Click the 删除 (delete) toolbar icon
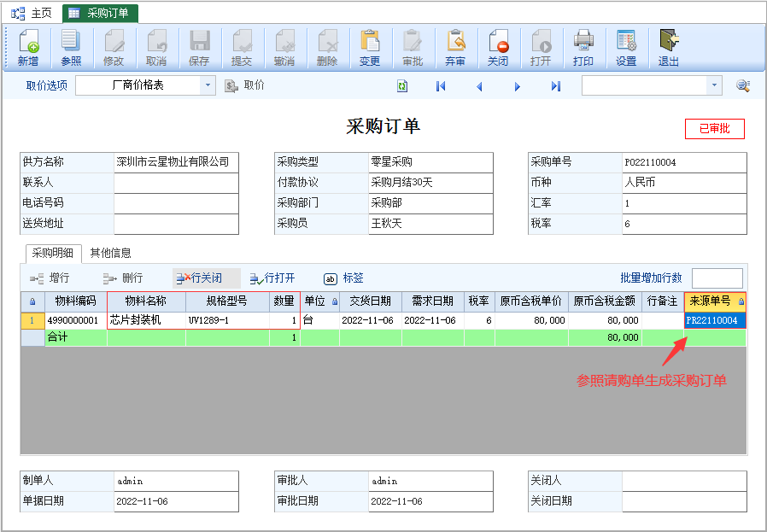Image resolution: width=767 pixels, height=532 pixels. pyautogui.click(x=327, y=48)
